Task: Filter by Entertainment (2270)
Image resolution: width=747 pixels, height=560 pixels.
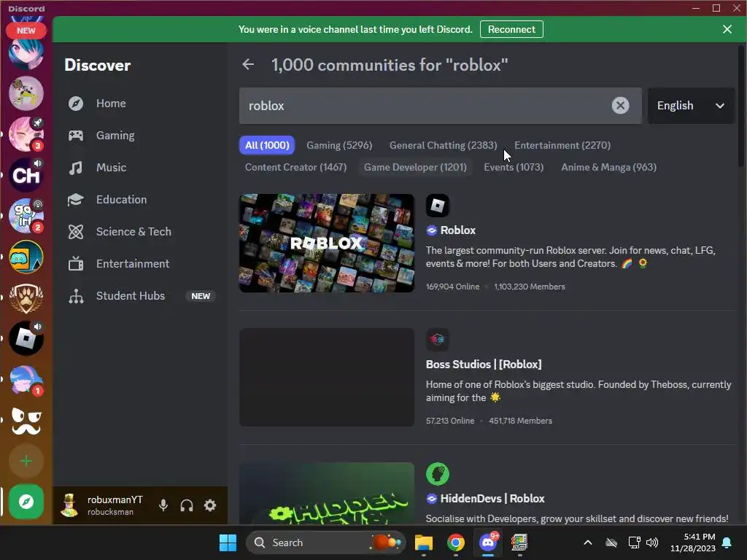Action: click(x=562, y=145)
